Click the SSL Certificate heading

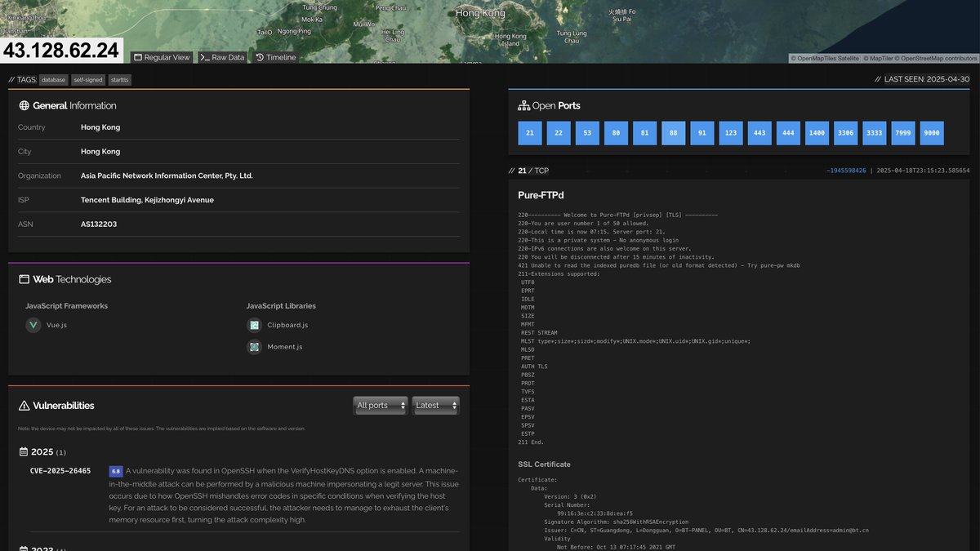pos(544,464)
